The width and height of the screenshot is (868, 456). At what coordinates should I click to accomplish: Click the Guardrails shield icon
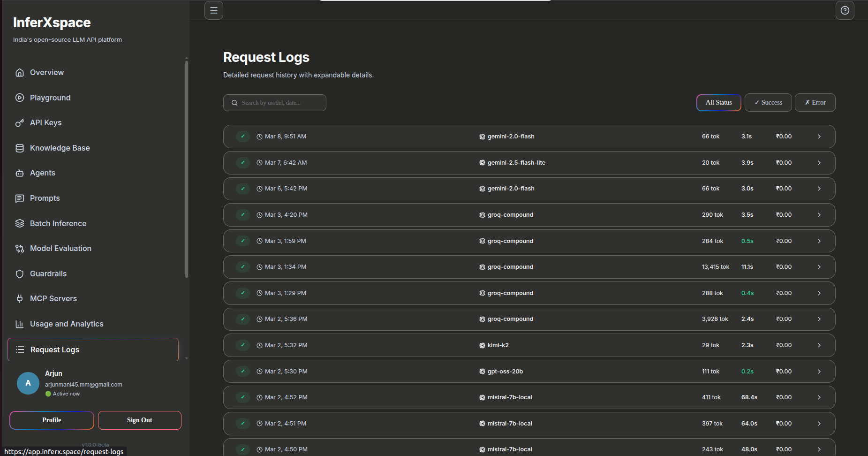[x=20, y=274]
